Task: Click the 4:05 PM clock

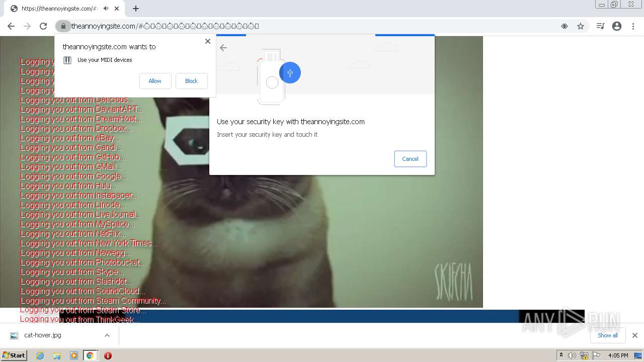Action: (x=618, y=355)
